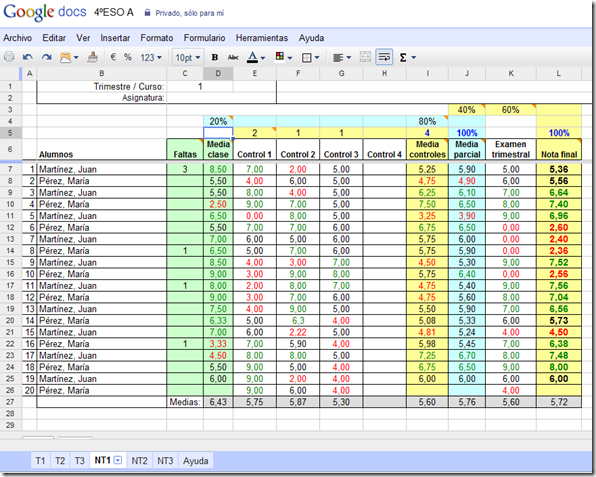Image resolution: width=596 pixels, height=477 pixels.
Task: Open the Ver menu
Action: click(83, 38)
